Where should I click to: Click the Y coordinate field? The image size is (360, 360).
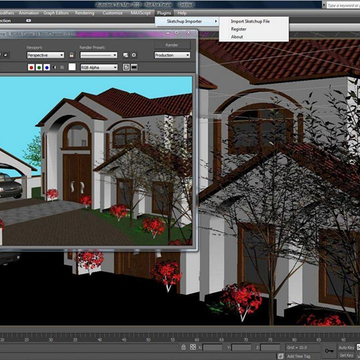(241, 347)
